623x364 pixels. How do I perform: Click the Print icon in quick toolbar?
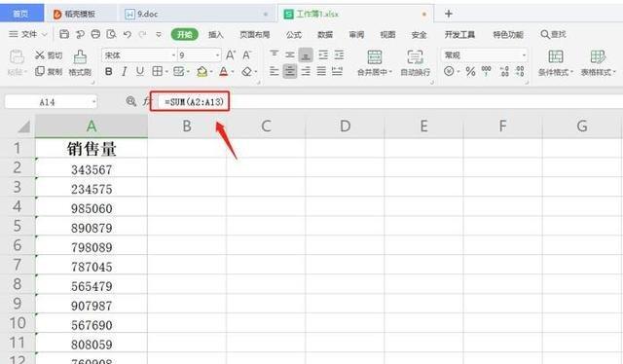point(95,34)
